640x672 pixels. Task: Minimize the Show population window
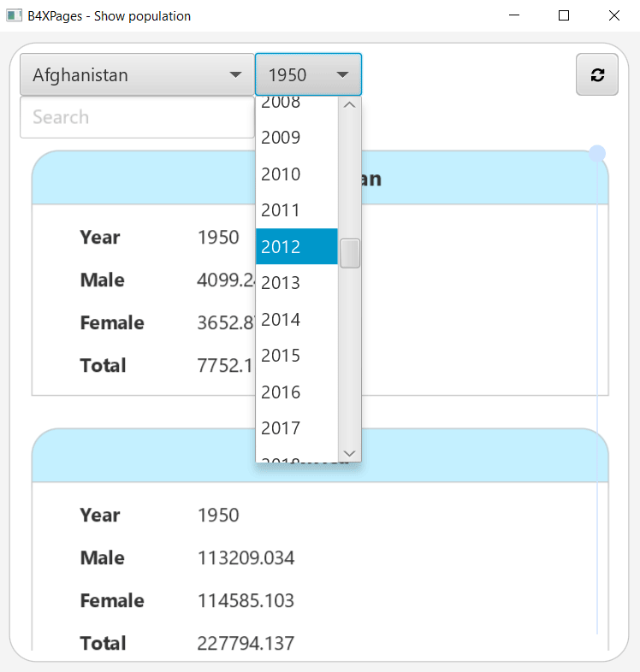pyautogui.click(x=515, y=15)
